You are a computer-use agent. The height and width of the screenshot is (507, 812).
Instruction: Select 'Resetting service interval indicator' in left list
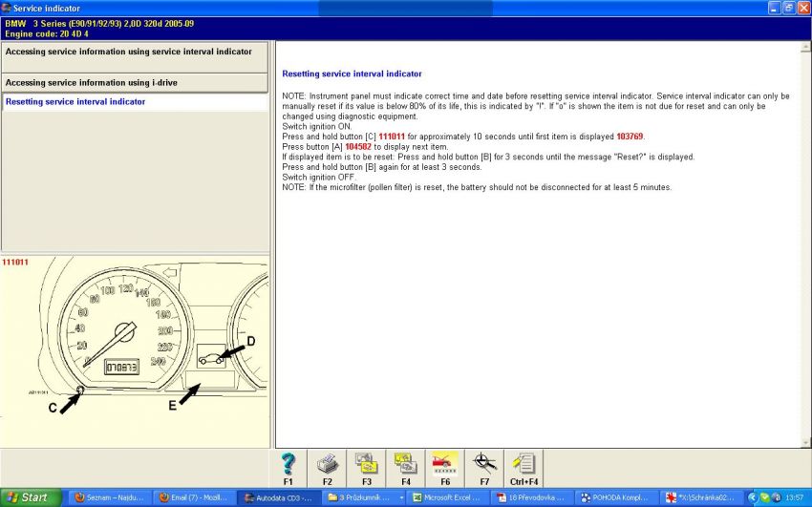135,102
